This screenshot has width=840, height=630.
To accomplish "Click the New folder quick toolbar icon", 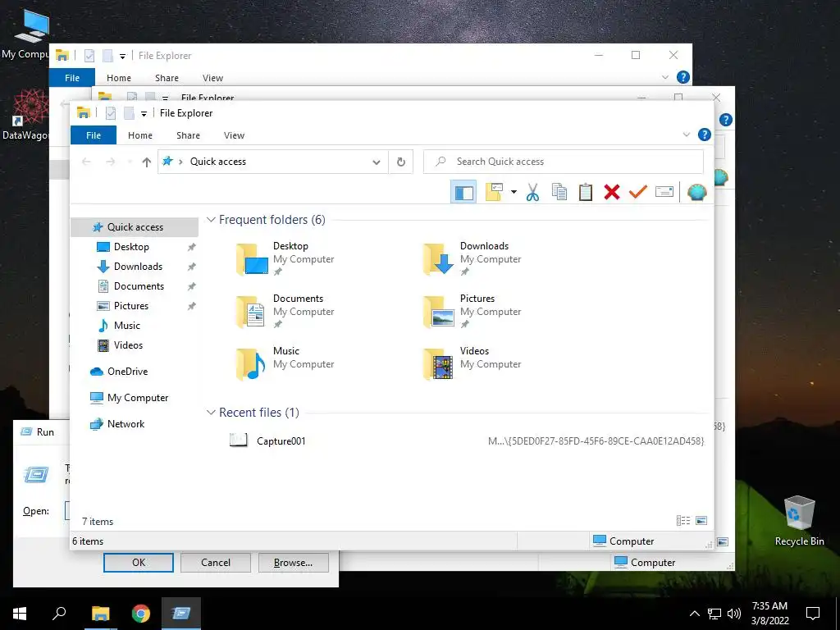I will [129, 113].
